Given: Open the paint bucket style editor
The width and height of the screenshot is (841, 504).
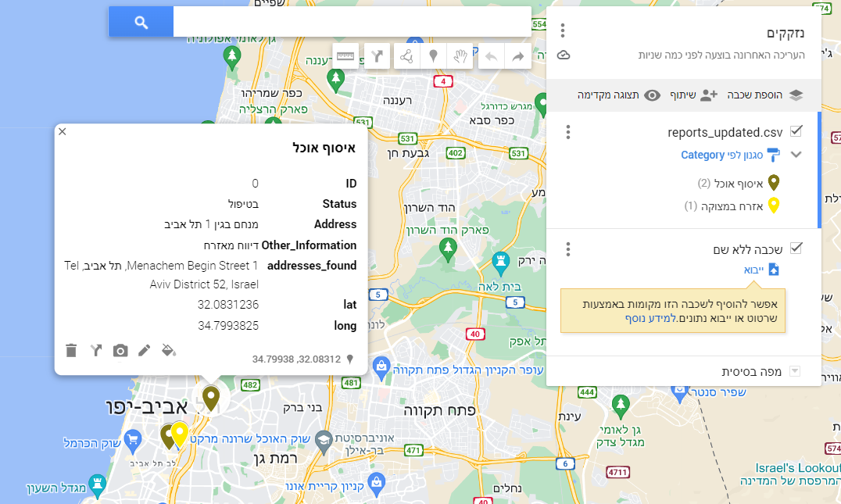Looking at the screenshot, I should coord(169,351).
